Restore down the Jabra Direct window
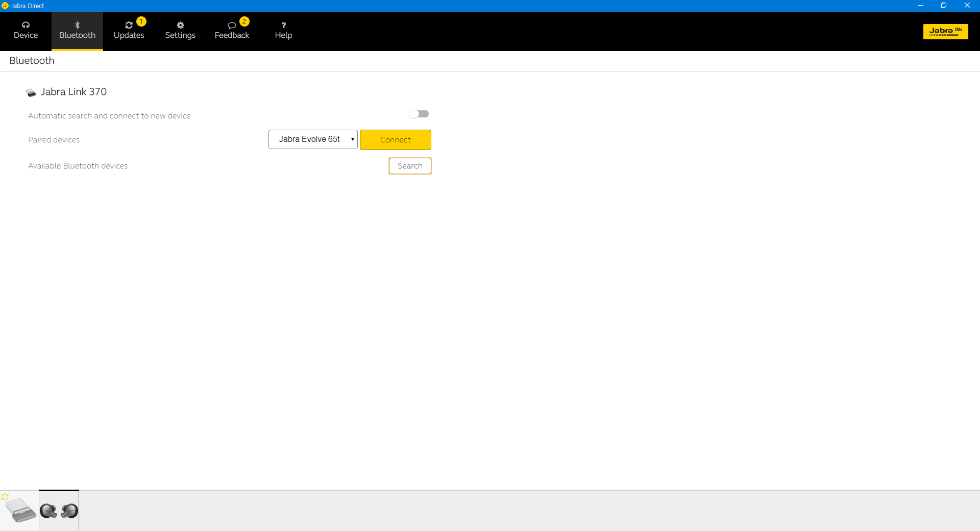Image resolution: width=980 pixels, height=531 pixels. (x=944, y=6)
